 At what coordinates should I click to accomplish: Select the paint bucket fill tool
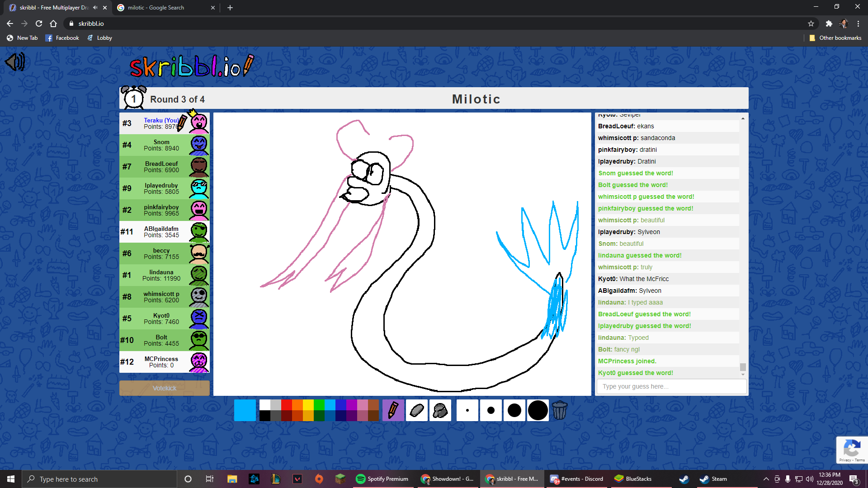pyautogui.click(x=440, y=410)
